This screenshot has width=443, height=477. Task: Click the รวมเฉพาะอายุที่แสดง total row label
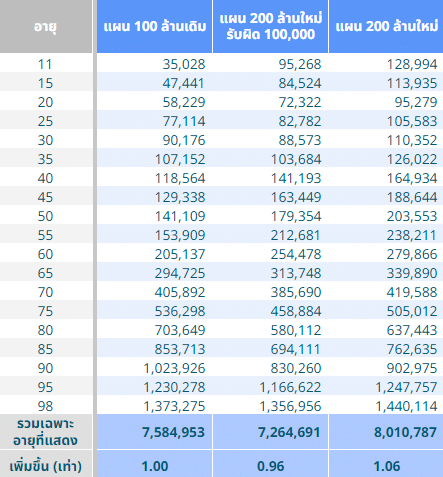pyautogui.click(x=46, y=432)
